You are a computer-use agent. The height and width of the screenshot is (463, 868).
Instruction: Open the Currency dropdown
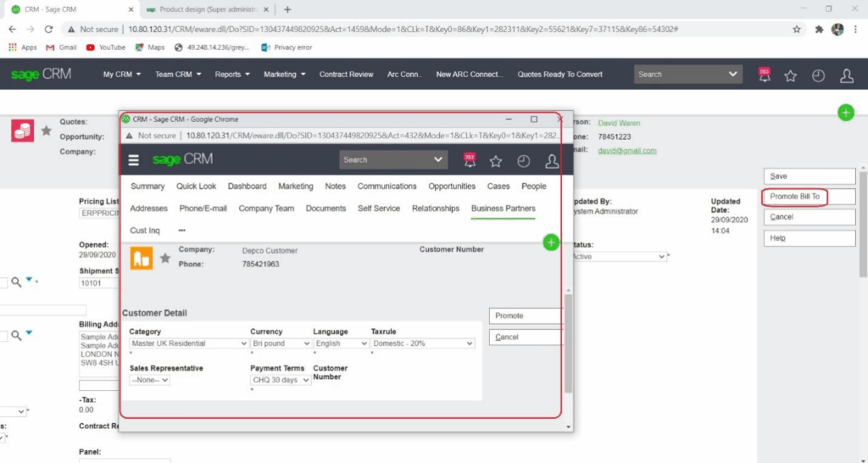(x=280, y=343)
